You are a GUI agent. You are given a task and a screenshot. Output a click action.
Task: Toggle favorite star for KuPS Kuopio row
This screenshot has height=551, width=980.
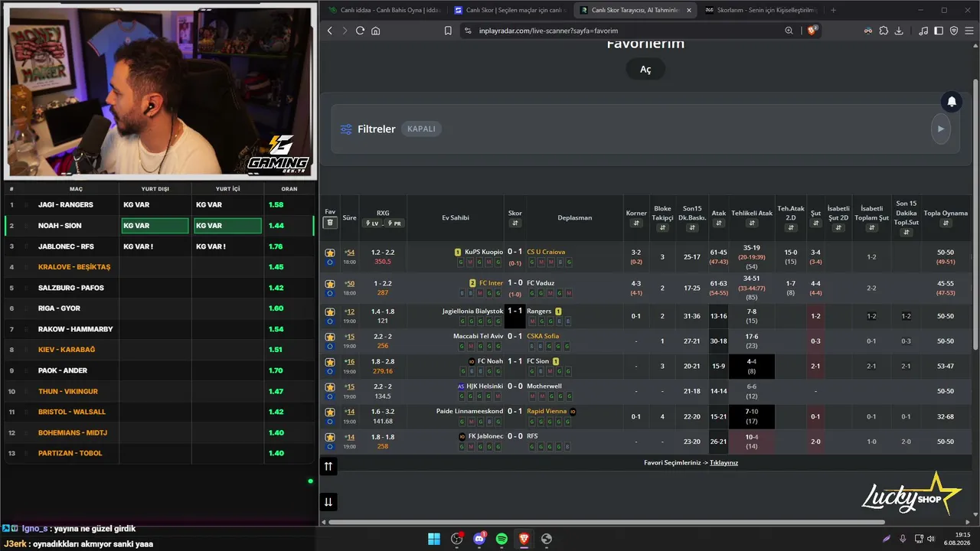coord(330,253)
